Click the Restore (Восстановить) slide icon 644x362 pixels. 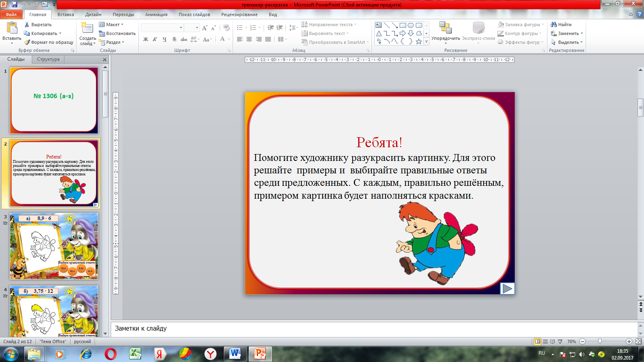click(x=102, y=33)
